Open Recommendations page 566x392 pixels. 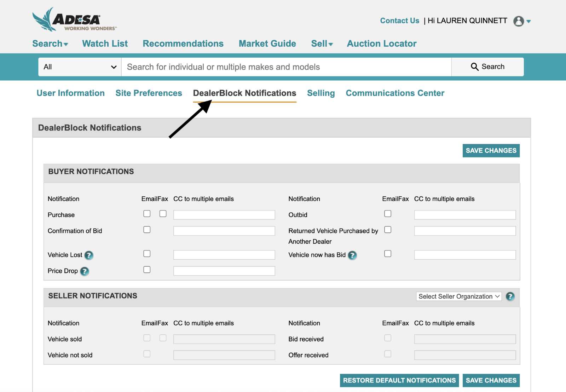click(183, 44)
